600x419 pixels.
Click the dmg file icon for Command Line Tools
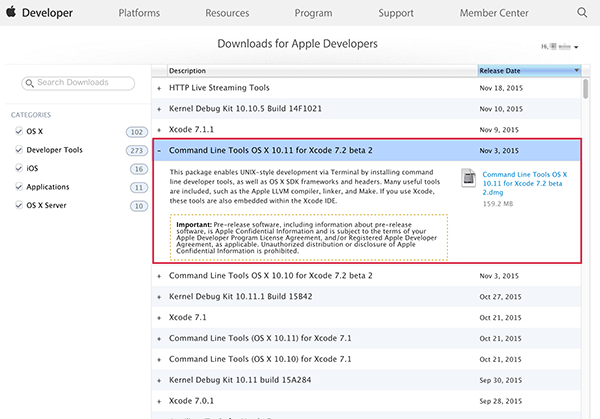[468, 178]
